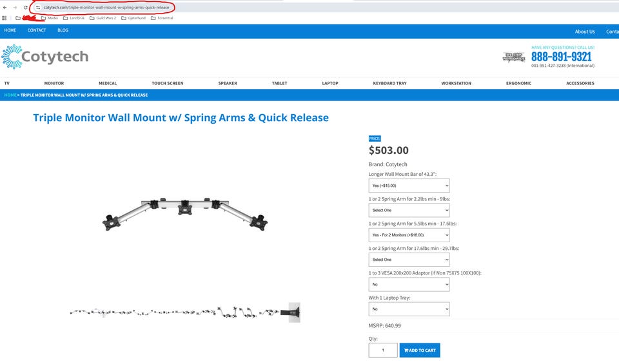Open the KEYBOARD TRAY category menu
Viewport: 619px width, 364px height.
[389, 83]
